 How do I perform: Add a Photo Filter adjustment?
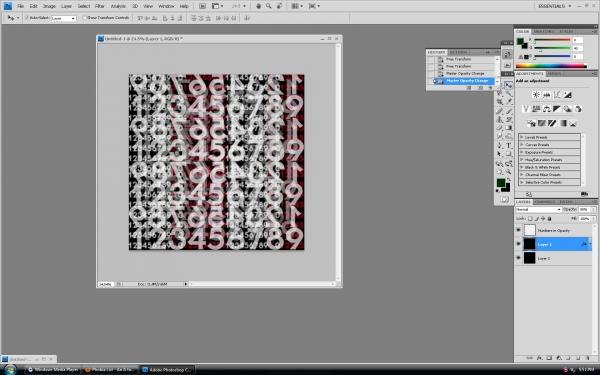point(567,109)
